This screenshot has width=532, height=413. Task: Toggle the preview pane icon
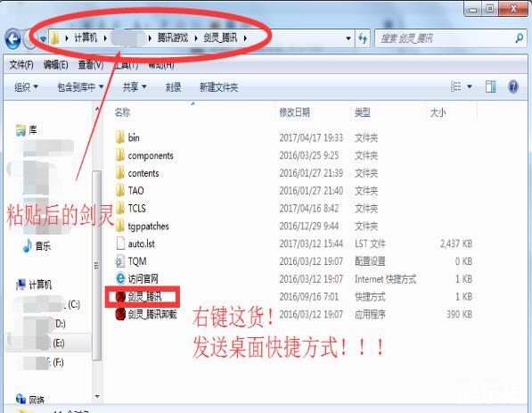[491, 87]
